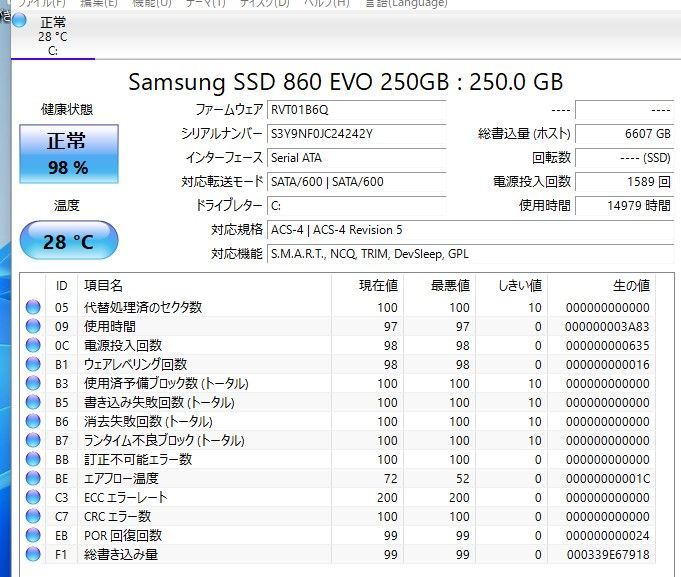681x577 pixels.
Task: Open the ヘルプ(H) menu
Action: (x=327, y=3)
